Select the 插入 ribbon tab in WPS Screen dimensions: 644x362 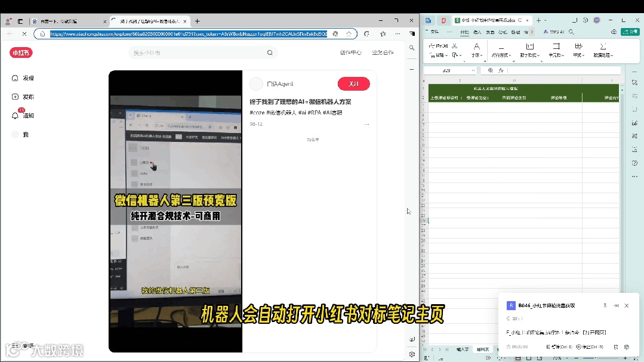(477, 32)
